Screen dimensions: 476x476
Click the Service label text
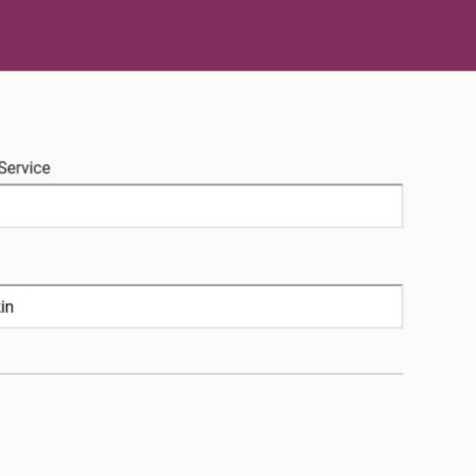[x=25, y=168]
